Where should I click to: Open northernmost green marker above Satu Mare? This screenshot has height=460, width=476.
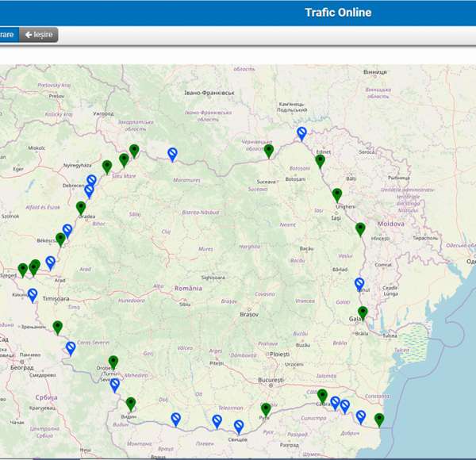point(134,151)
